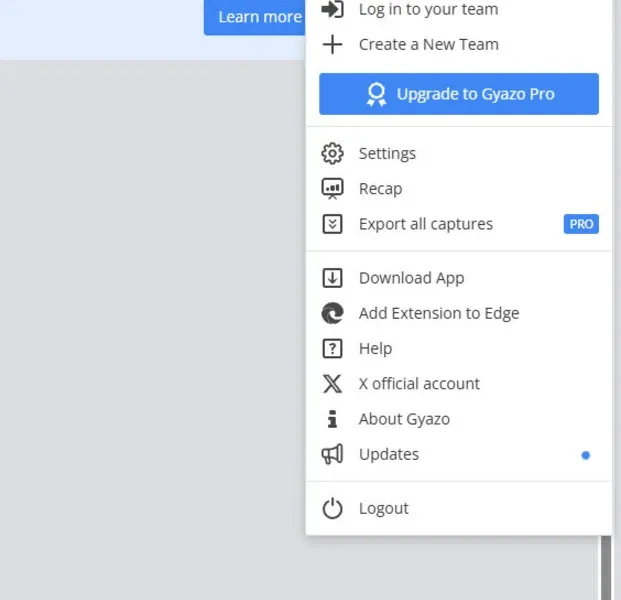The width and height of the screenshot is (621, 600).
Task: Click the Microsoft Edge logo icon
Action: point(332,313)
